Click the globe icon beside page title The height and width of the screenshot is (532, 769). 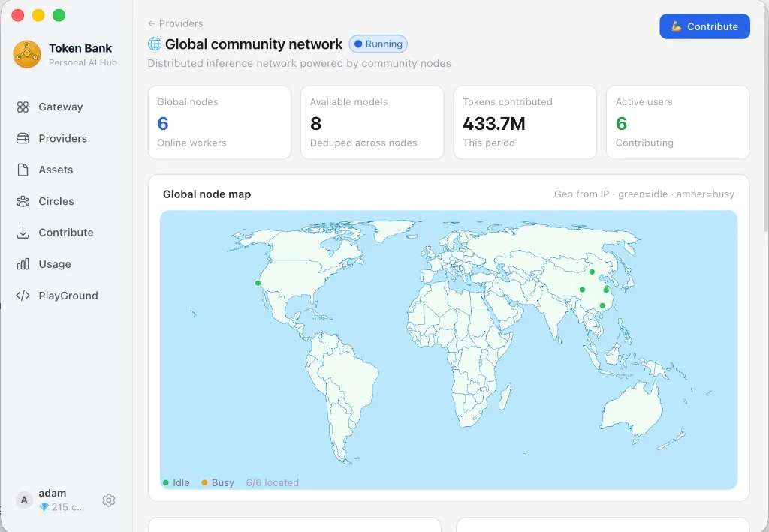point(155,44)
